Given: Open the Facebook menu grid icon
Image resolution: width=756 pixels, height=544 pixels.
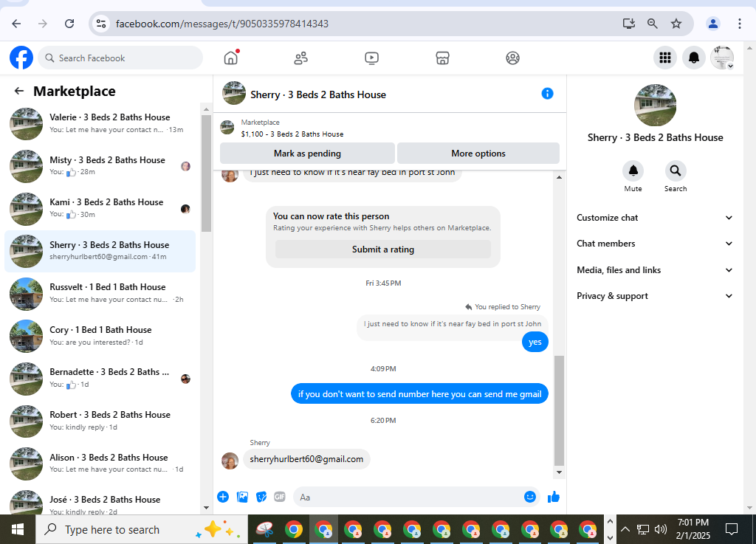Looking at the screenshot, I should (665, 58).
